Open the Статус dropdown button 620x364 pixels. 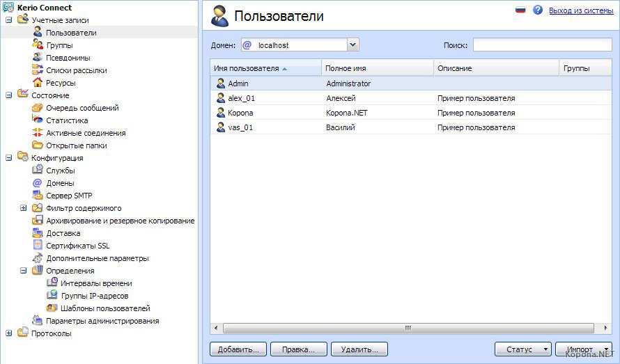[522, 349]
